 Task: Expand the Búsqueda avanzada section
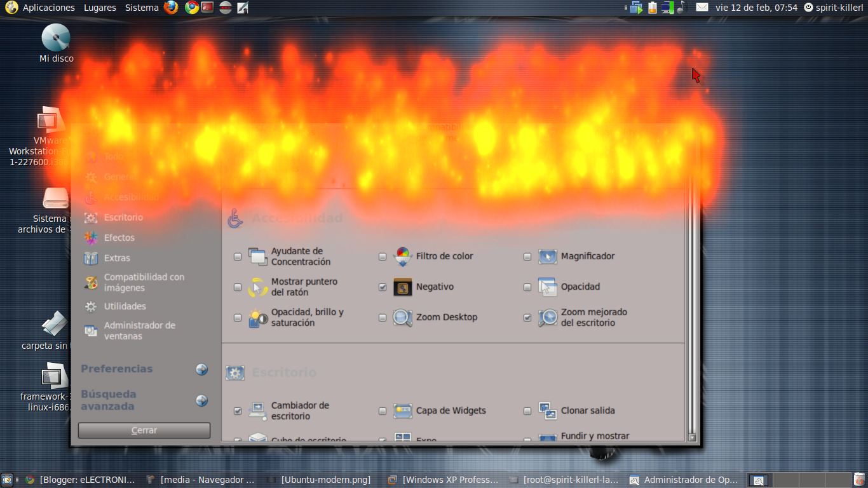(201, 400)
